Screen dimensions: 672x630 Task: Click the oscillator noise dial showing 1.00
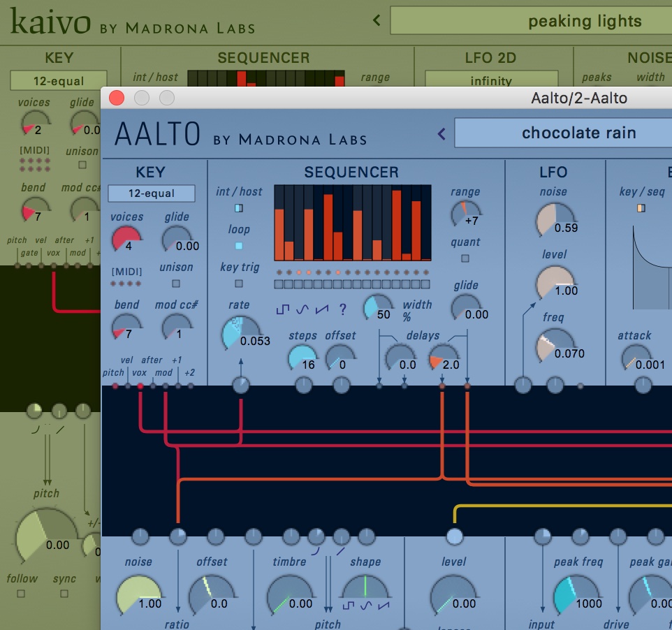139,596
